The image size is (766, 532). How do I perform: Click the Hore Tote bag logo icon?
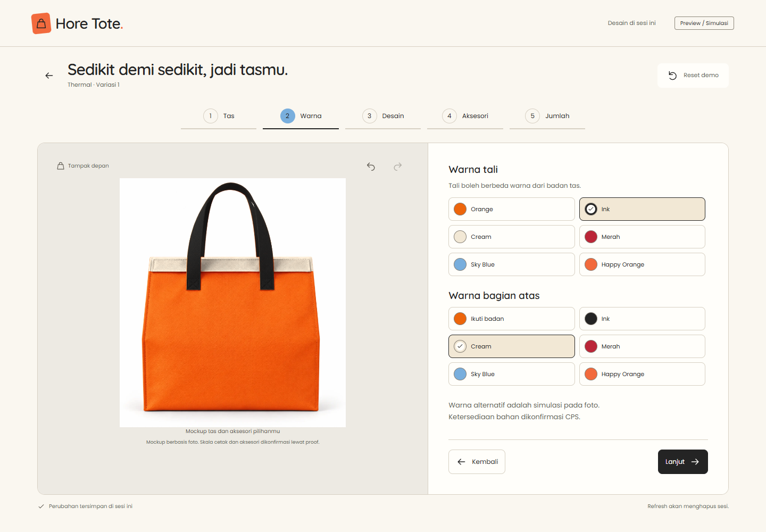coord(41,23)
